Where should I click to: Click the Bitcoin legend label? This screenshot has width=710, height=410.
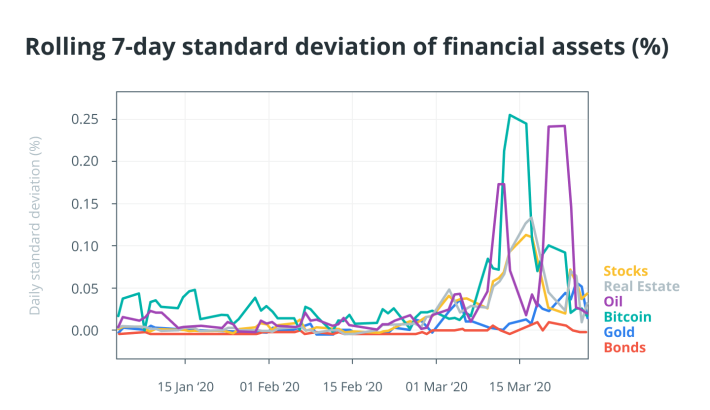coord(627,317)
